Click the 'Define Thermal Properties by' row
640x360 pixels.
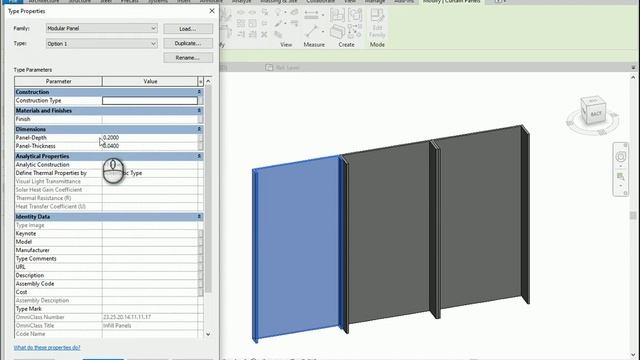(x=109, y=173)
